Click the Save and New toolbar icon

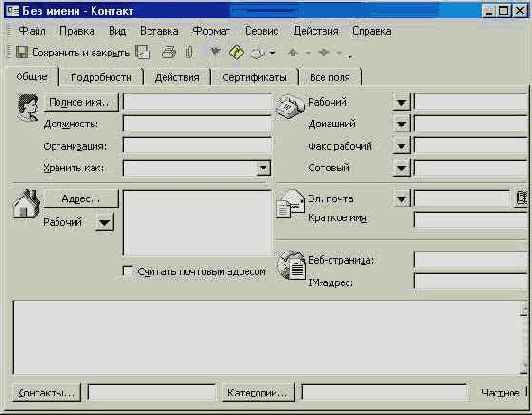click(142, 53)
